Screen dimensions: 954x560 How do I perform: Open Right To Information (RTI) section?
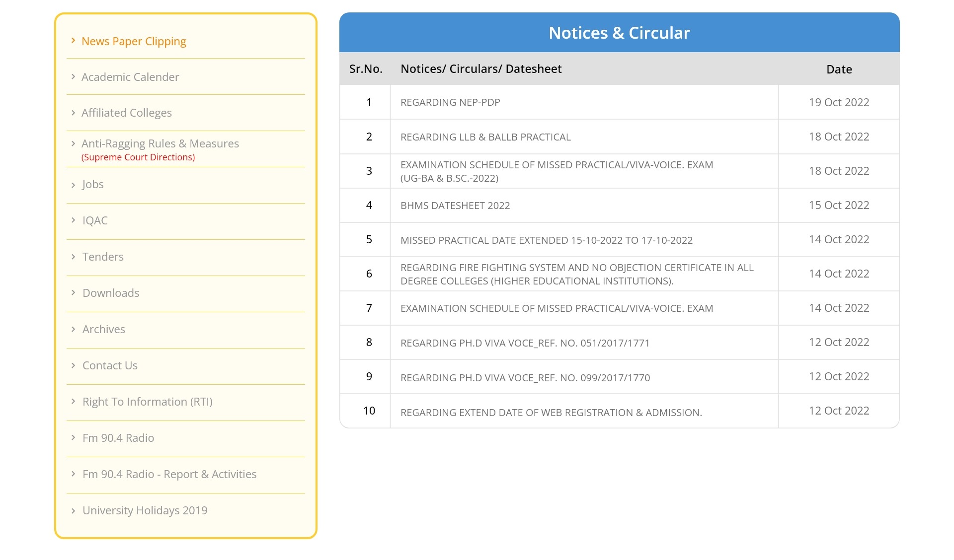click(x=147, y=402)
